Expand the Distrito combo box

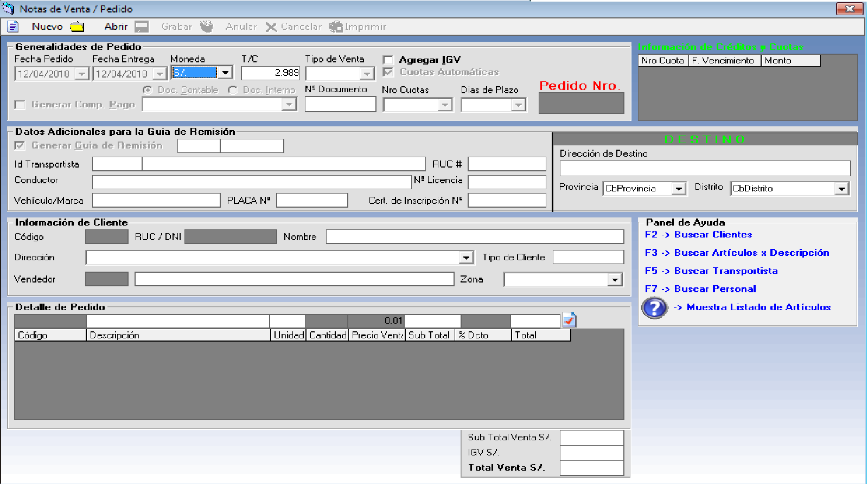(841, 189)
